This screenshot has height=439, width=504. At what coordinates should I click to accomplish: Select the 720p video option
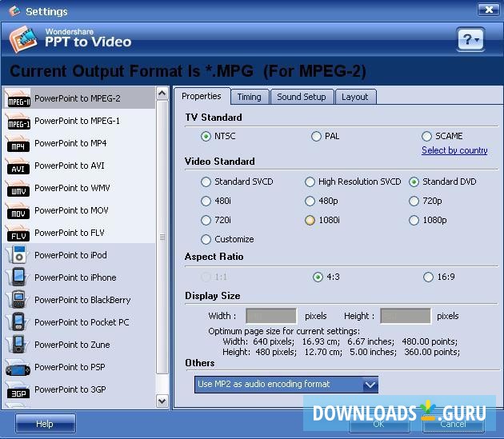[414, 202]
